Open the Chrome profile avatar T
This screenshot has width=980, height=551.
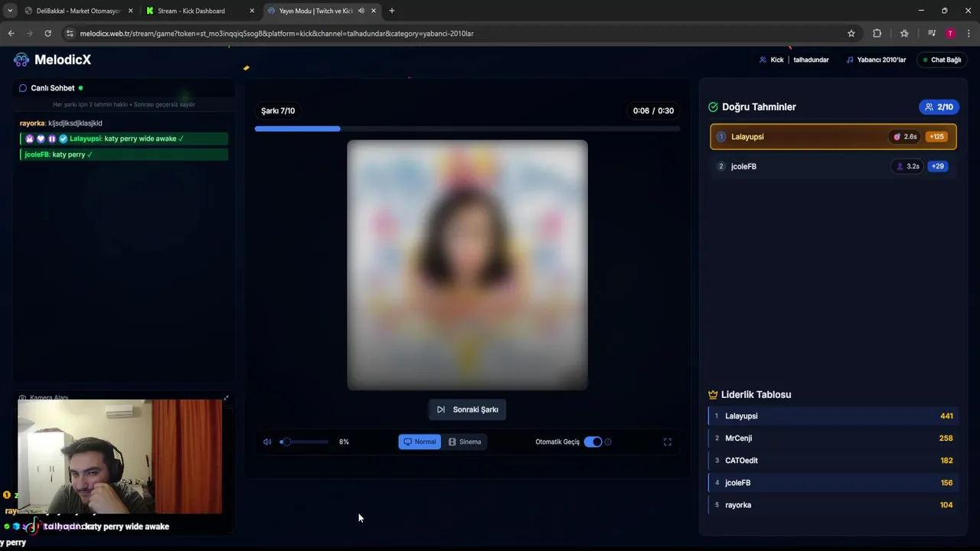[x=950, y=34]
